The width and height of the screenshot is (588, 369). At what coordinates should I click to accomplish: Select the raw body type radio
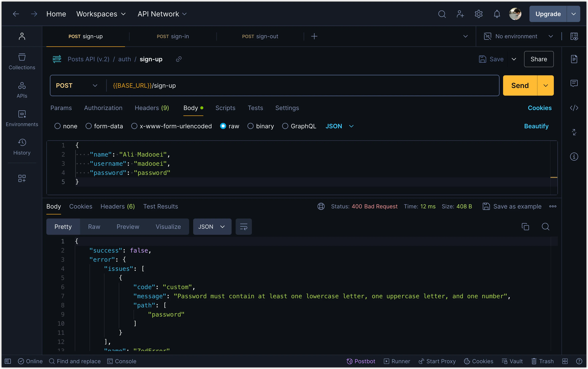[x=223, y=126]
